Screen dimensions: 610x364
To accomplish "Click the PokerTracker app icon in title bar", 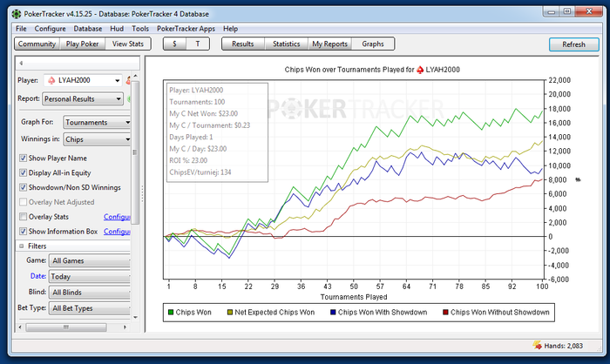I will click(x=17, y=14).
